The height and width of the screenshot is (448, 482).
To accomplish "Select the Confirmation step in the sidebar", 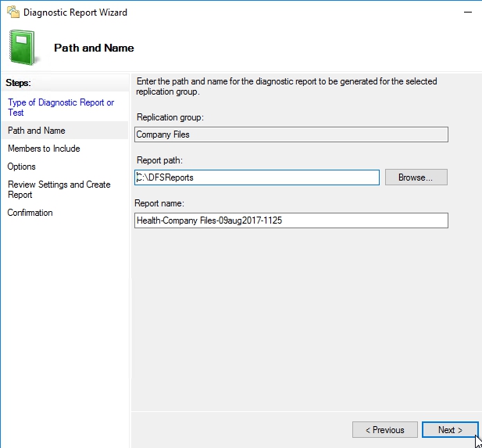I will click(30, 213).
